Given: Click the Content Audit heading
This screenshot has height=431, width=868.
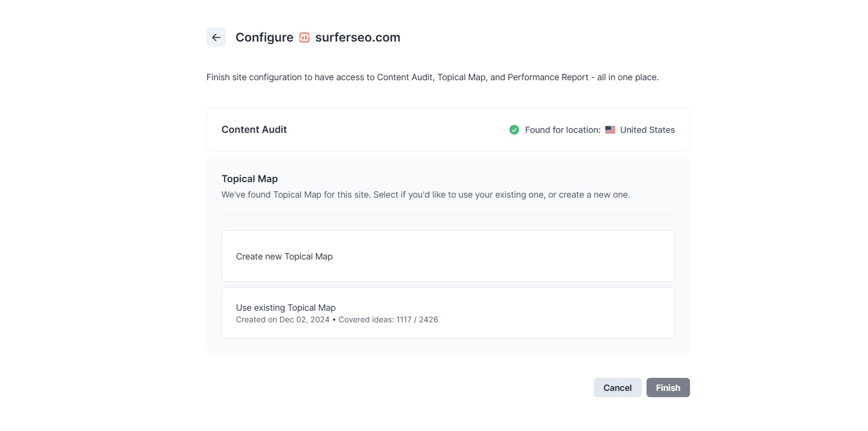Looking at the screenshot, I should click(x=254, y=129).
